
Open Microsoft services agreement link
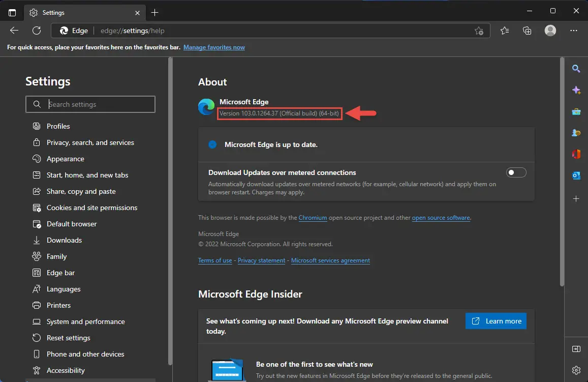(330, 260)
